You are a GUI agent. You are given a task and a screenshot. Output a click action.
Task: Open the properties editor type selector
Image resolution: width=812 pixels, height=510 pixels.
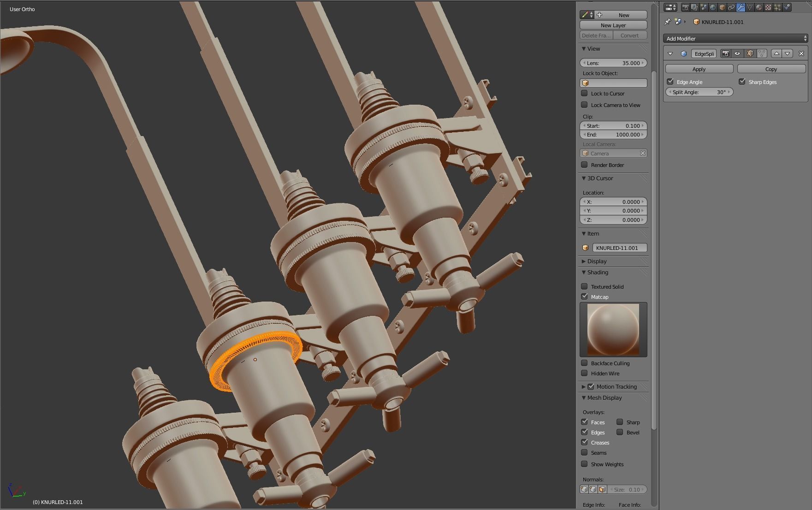[x=670, y=7]
